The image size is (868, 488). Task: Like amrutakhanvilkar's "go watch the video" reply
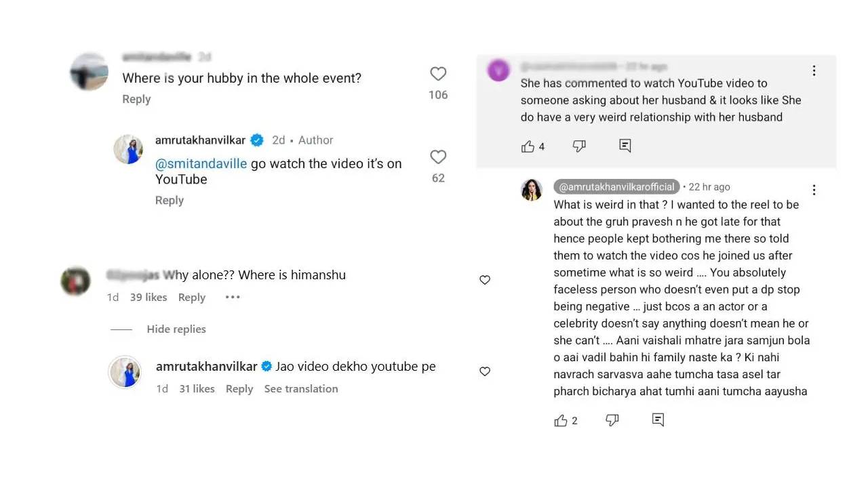[x=438, y=157]
